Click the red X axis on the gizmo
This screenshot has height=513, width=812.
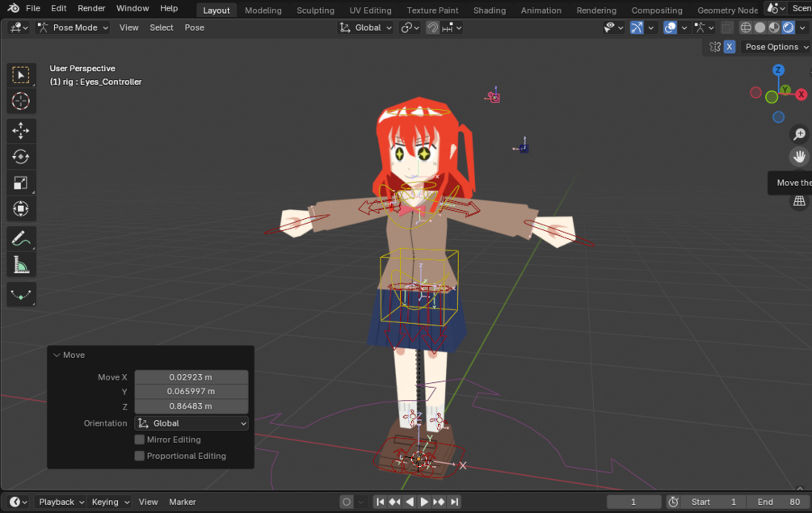801,95
